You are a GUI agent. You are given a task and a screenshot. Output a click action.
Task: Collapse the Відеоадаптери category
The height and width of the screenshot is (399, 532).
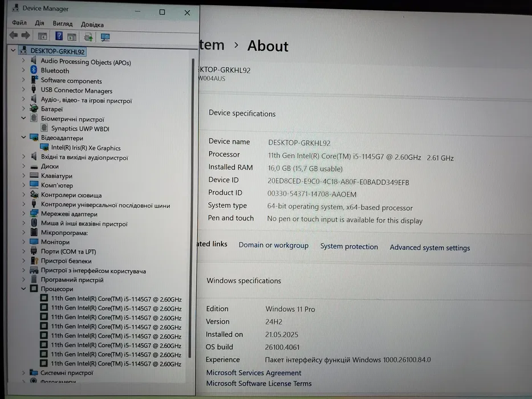pyautogui.click(x=23, y=137)
